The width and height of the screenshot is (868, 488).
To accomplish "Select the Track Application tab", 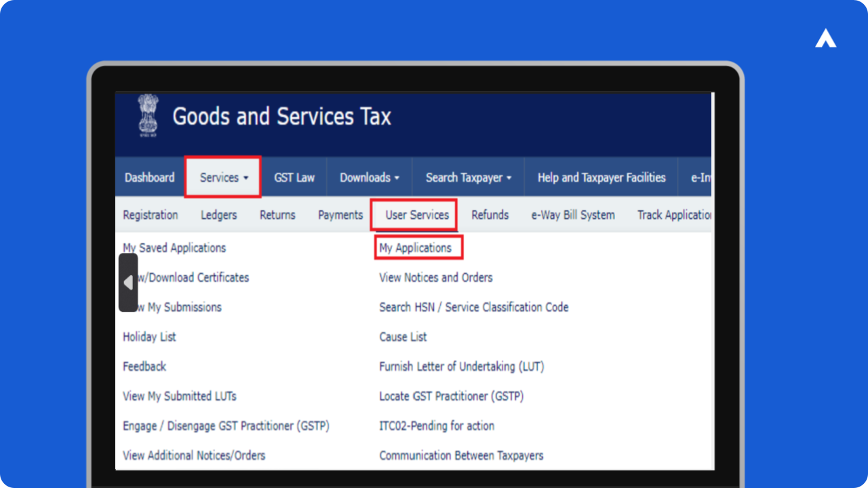I will pyautogui.click(x=674, y=215).
